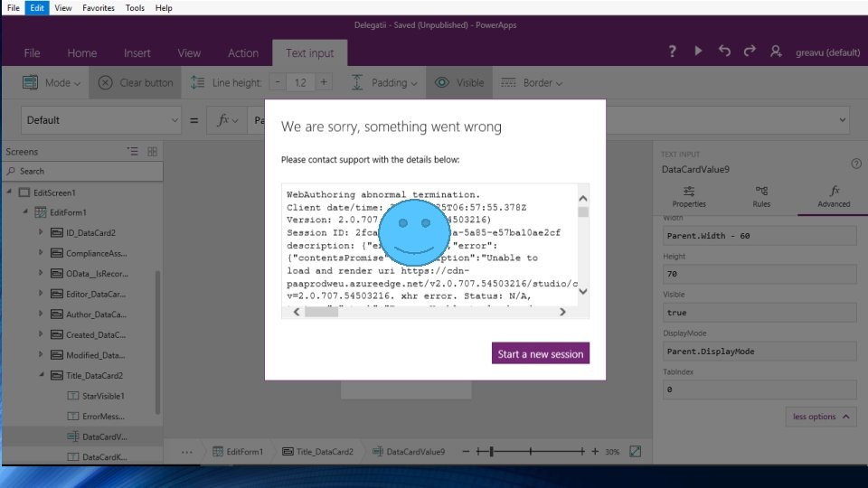Image resolution: width=868 pixels, height=488 pixels.
Task: Click the Preview app play icon
Action: coord(698,51)
